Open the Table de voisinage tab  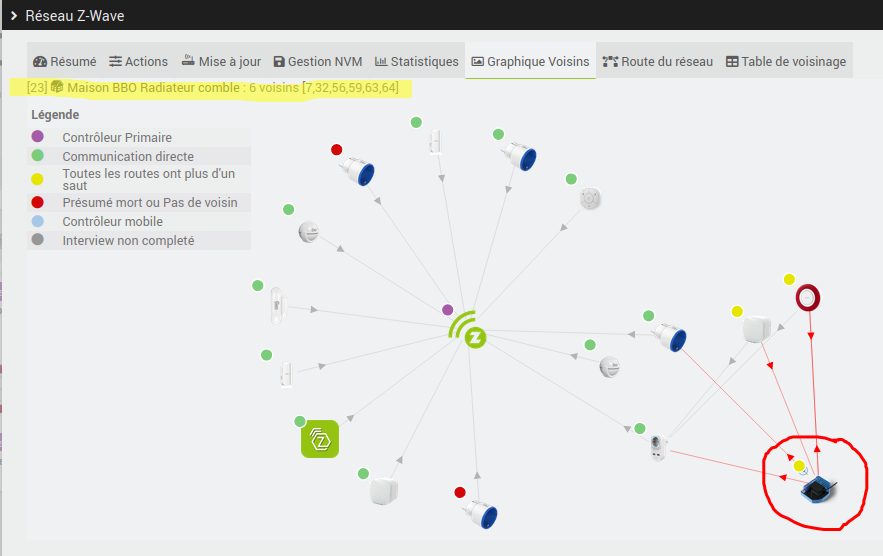point(786,61)
